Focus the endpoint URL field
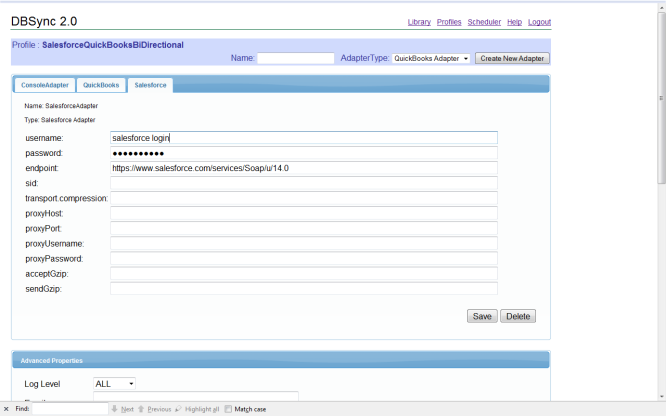Image resolution: width=666 pixels, height=416 pixels. (303, 168)
